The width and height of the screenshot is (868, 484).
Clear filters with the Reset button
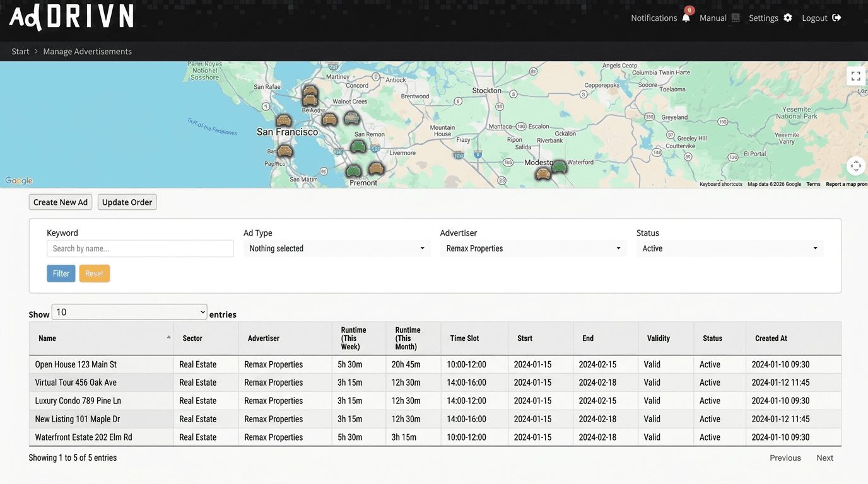pos(95,274)
